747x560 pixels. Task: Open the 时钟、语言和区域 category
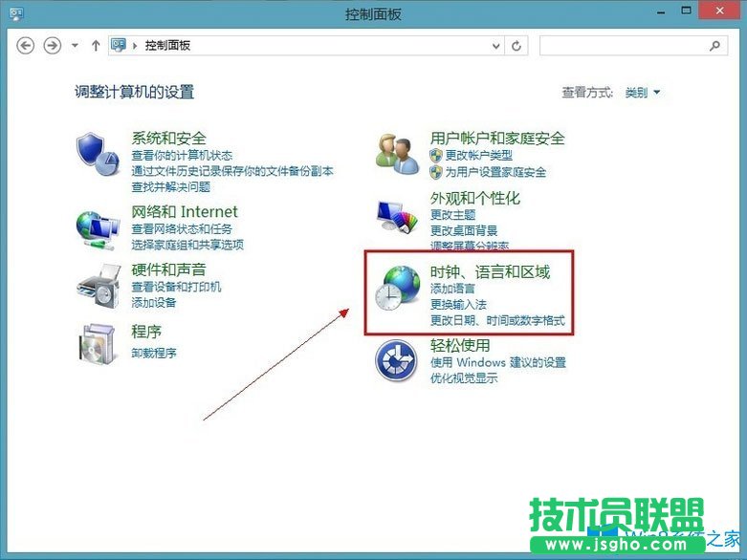[490, 272]
